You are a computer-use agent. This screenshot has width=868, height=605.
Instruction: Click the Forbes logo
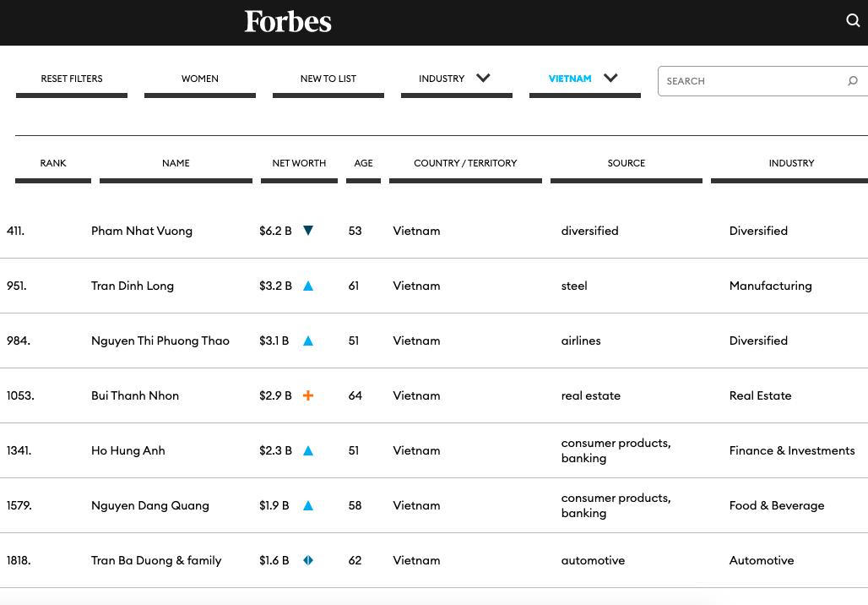coord(288,21)
